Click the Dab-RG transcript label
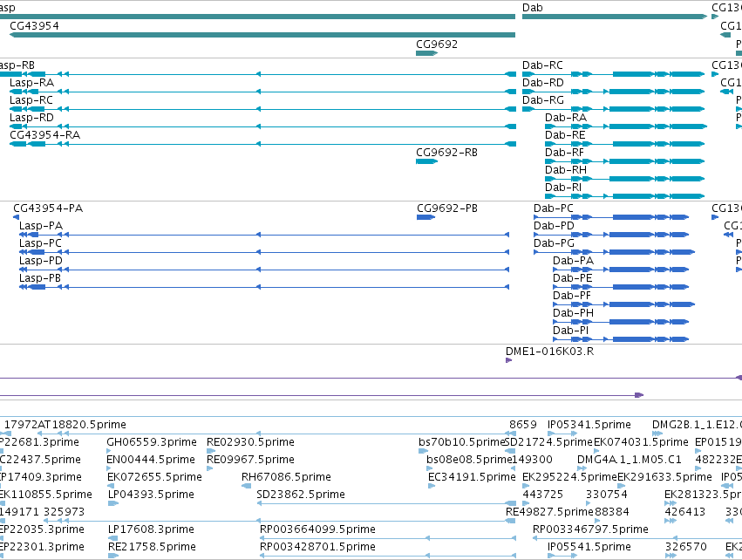The image size is (742, 560). (x=543, y=100)
